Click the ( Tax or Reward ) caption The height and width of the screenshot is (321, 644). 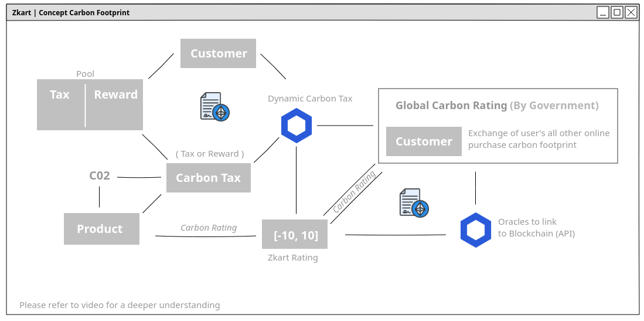pos(210,154)
